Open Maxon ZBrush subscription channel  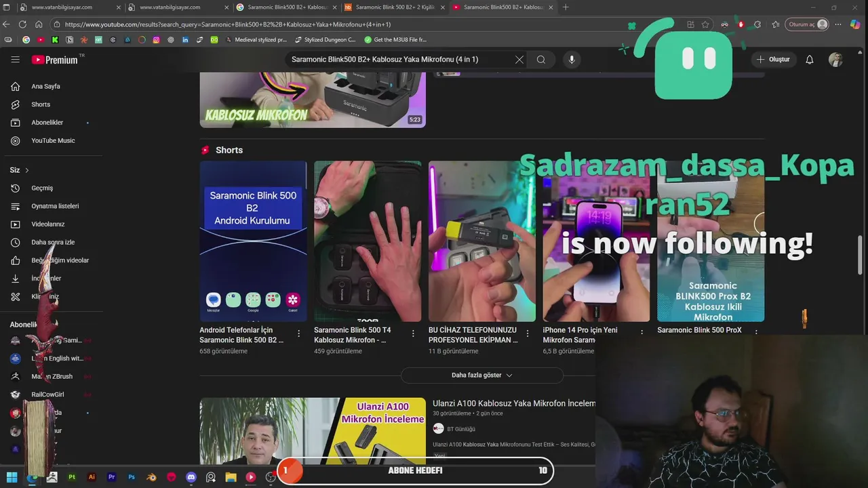tap(51, 376)
